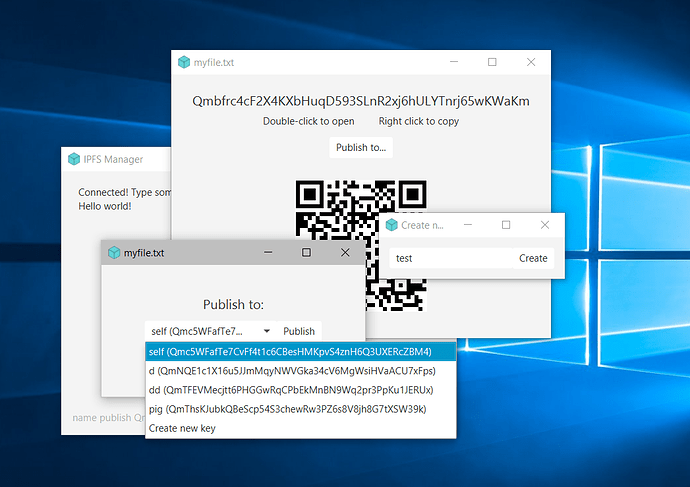This screenshot has width=690, height=487.
Task: Click cube icon in front myfile.txt publish window
Action: [x=114, y=253]
